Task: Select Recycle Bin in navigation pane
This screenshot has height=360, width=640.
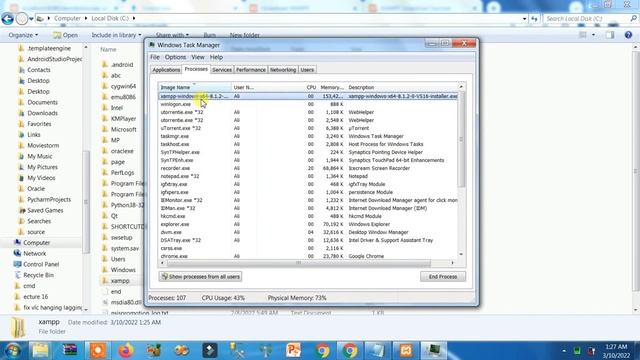Action: (x=38, y=275)
